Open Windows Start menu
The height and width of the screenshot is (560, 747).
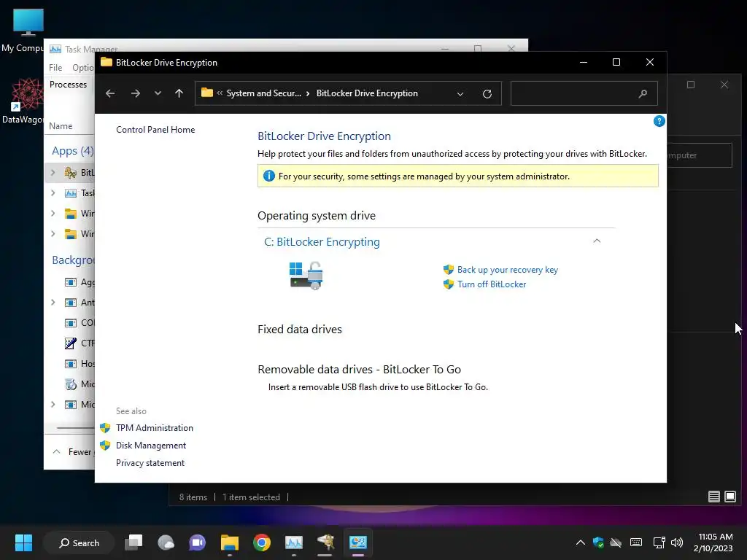point(23,542)
